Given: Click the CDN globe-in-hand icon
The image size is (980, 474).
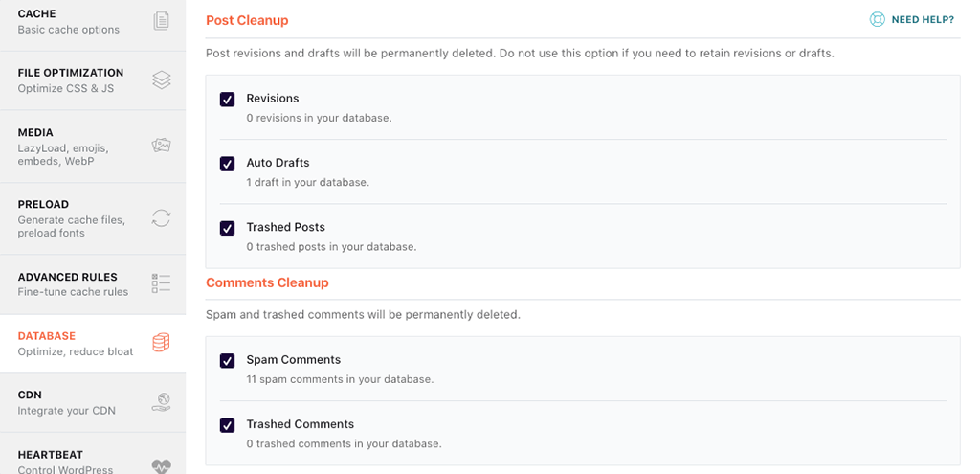Looking at the screenshot, I should (x=161, y=402).
